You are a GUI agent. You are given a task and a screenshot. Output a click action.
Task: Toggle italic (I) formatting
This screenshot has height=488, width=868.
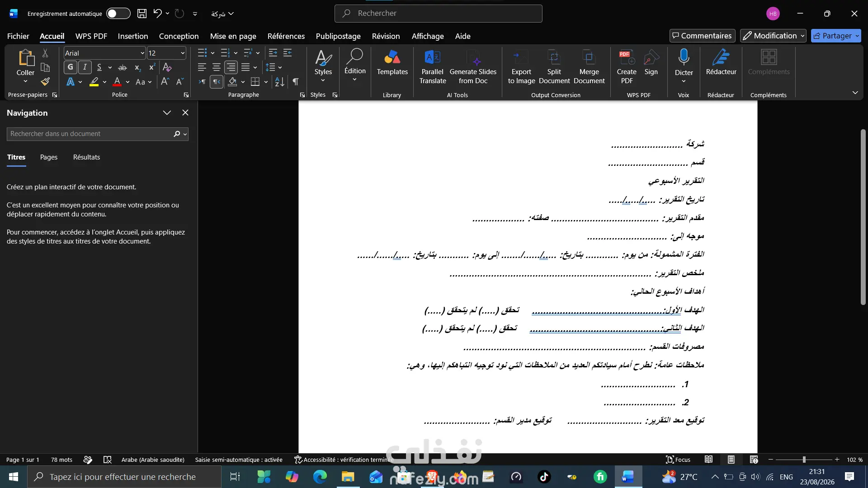point(85,67)
